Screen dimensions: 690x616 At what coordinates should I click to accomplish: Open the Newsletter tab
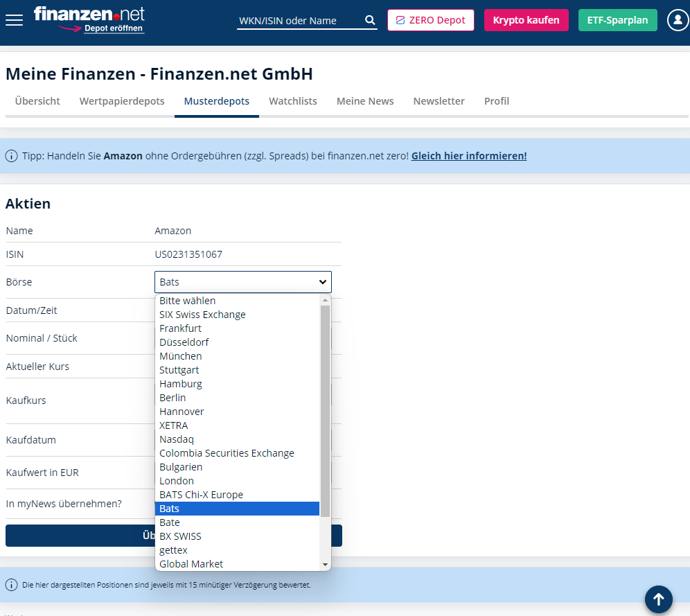[439, 101]
